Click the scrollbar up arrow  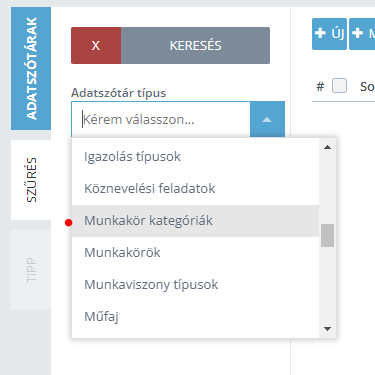click(x=327, y=147)
